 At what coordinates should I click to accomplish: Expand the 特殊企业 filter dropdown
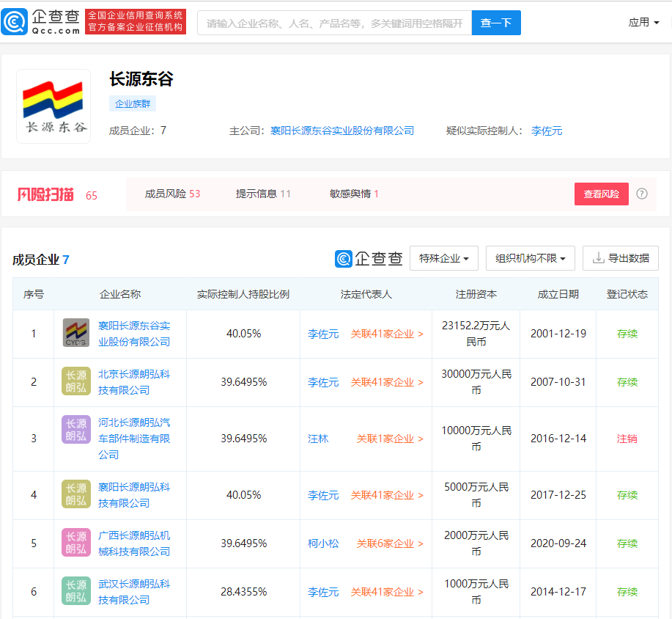click(444, 258)
